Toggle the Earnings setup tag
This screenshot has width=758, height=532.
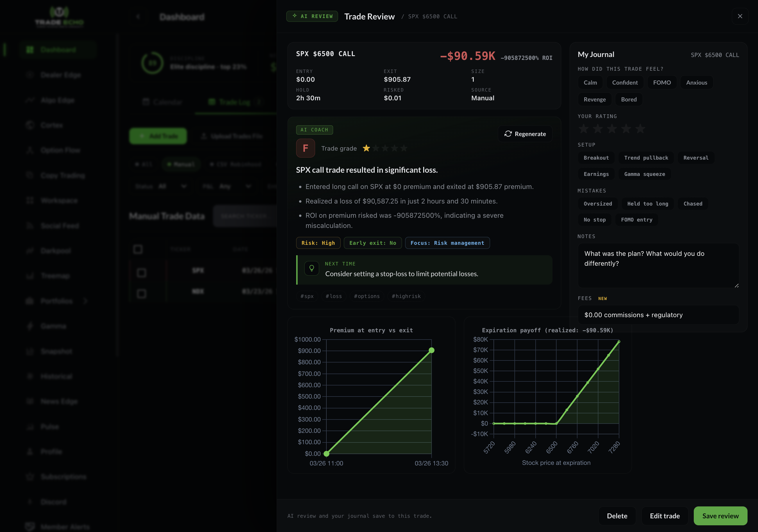[x=596, y=174]
